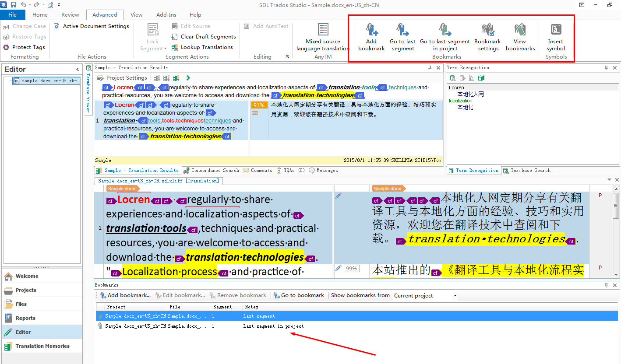621x364 pixels.
Task: Open the document tabs list dropdown in editor
Action: click(609, 180)
